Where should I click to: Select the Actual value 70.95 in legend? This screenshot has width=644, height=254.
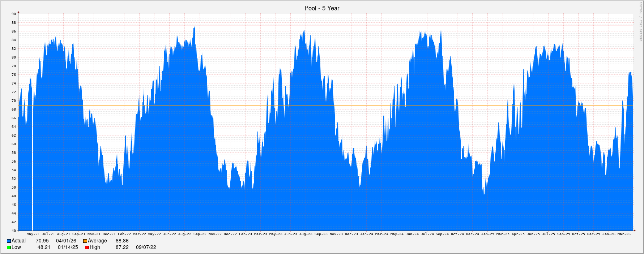(x=42, y=241)
